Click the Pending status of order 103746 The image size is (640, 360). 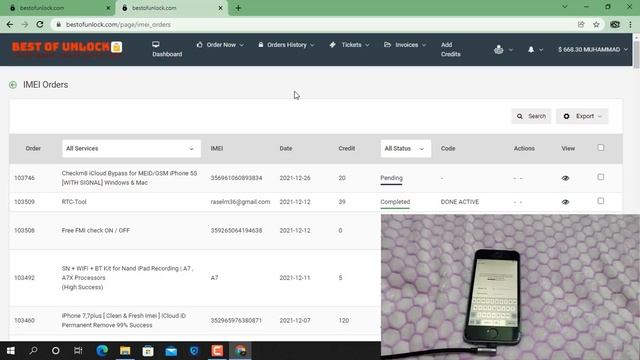coord(391,178)
